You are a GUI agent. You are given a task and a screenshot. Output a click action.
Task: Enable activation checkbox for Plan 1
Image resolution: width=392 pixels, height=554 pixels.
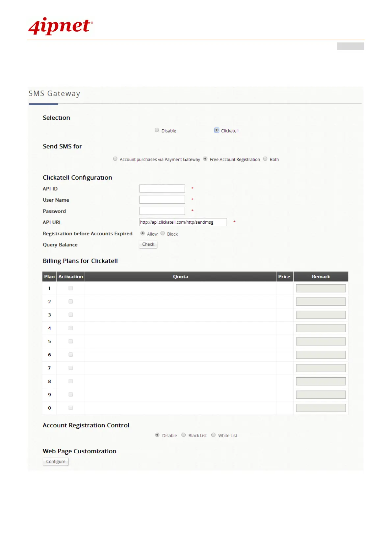71,288
